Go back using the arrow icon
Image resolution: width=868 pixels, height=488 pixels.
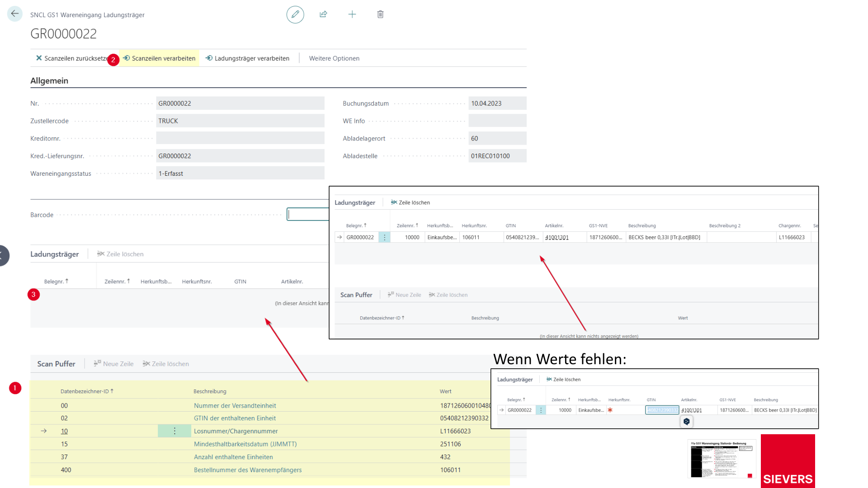tap(15, 14)
